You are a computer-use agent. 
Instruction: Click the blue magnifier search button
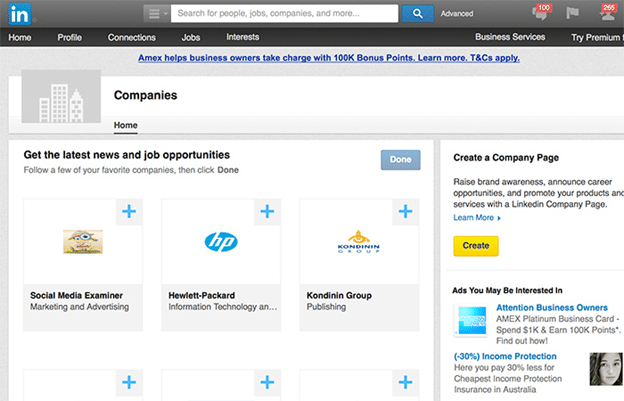(417, 14)
